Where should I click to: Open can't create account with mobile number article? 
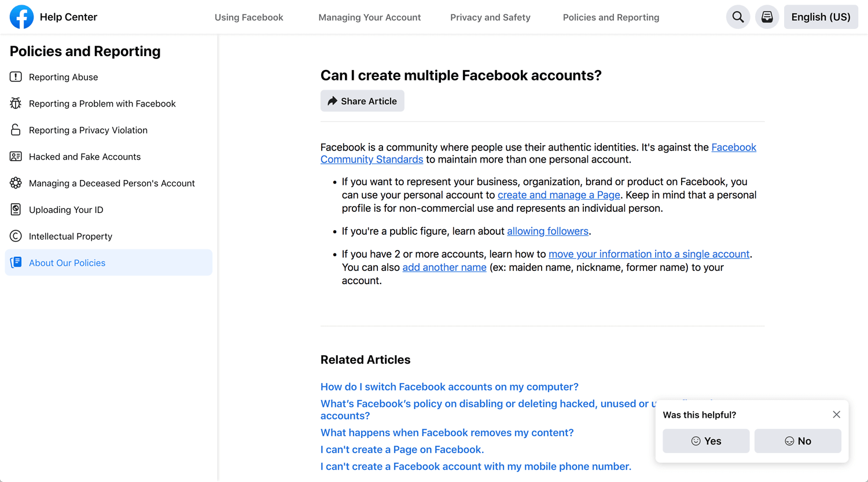coord(476,466)
